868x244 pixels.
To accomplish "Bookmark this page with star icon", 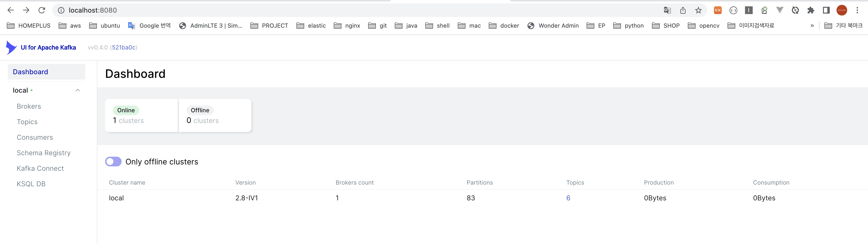I will (698, 10).
